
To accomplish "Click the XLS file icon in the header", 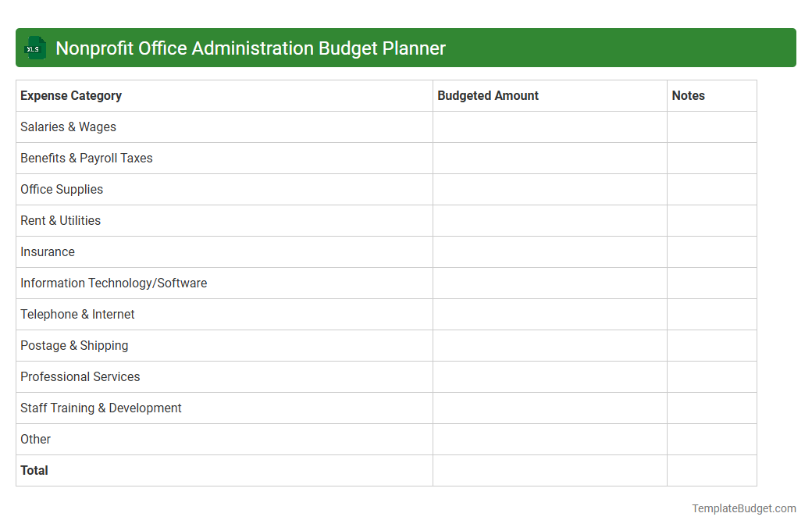I will (x=34, y=48).
